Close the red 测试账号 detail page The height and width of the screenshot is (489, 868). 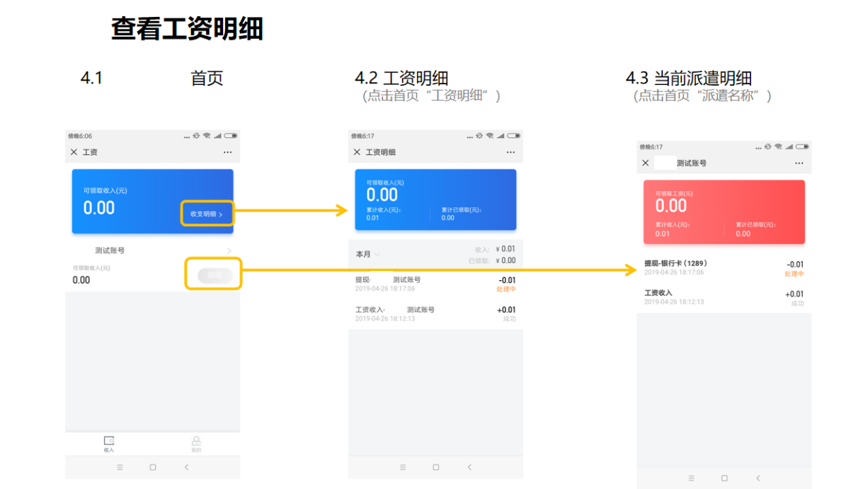coord(645,163)
